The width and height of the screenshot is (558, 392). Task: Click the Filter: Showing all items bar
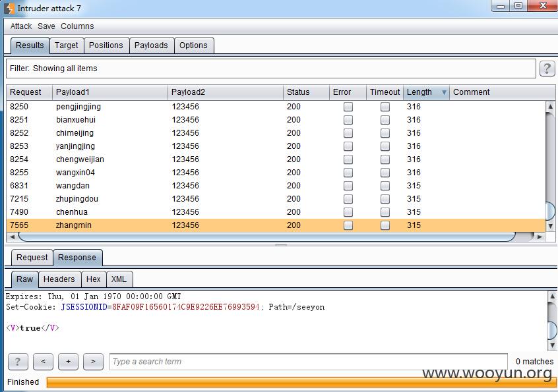point(271,69)
